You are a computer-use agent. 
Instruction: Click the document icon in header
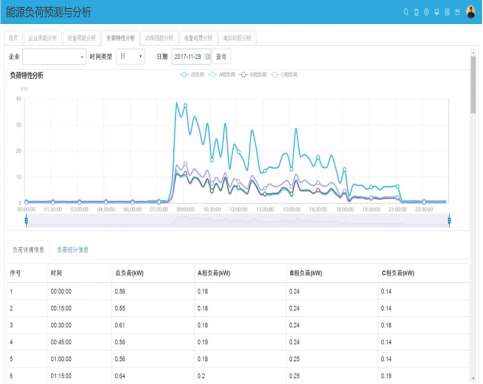[x=447, y=12]
